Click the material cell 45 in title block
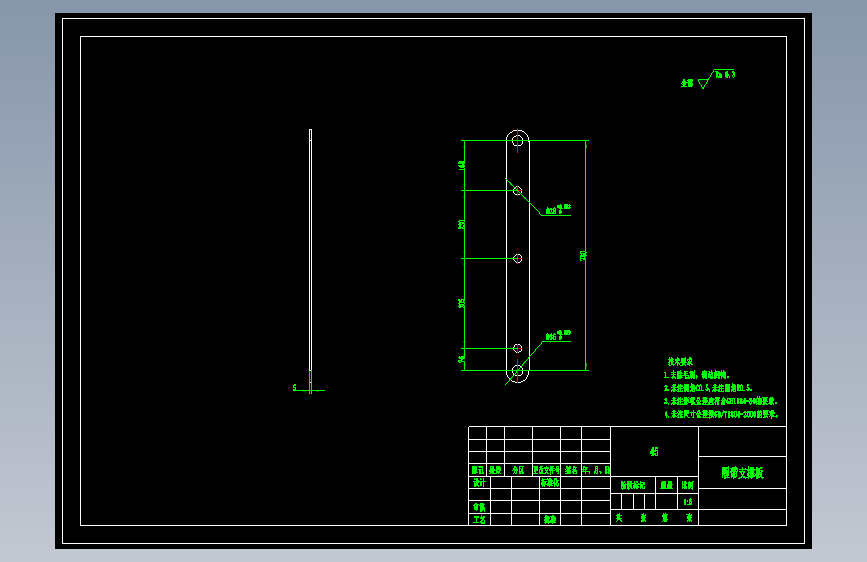Image resolution: width=867 pixels, height=562 pixels. [654, 451]
